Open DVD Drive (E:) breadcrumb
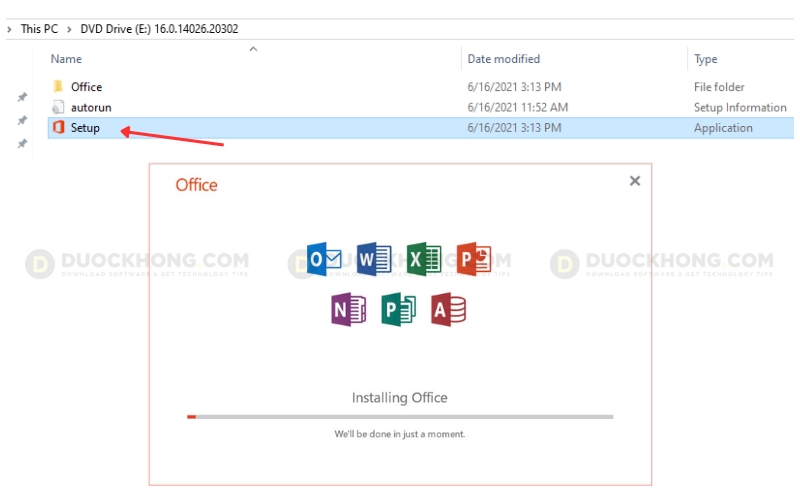The height and width of the screenshot is (500, 800). (159, 29)
